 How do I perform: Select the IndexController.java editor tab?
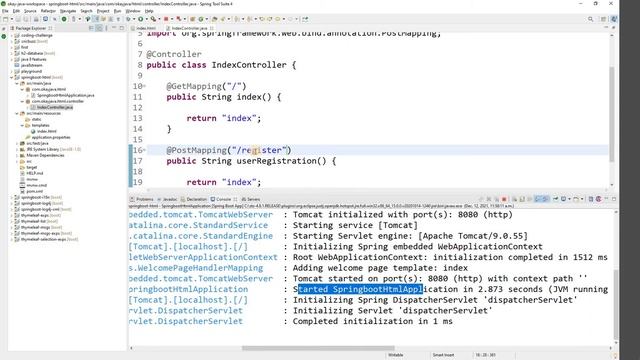[189, 28]
